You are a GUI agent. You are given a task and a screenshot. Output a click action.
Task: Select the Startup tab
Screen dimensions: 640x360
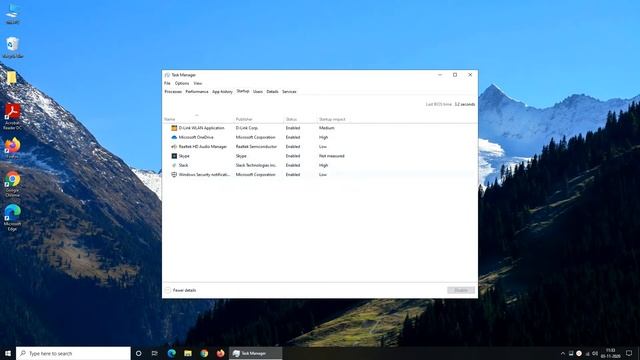tap(243, 91)
